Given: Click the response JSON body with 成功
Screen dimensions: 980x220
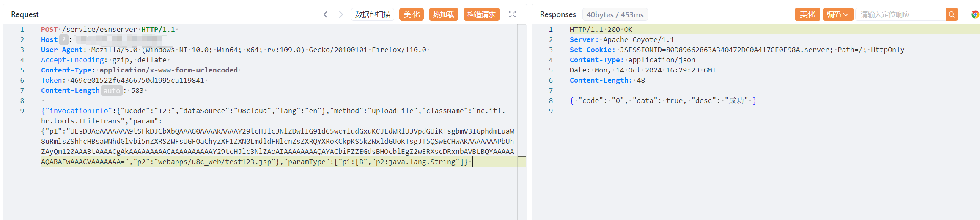Looking at the screenshot, I should [x=663, y=101].
